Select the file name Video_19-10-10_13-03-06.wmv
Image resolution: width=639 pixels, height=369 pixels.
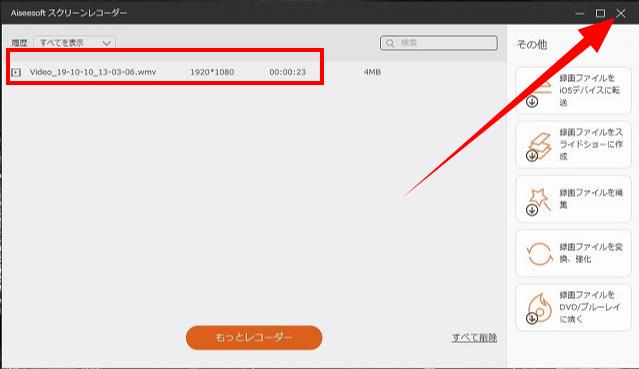click(93, 72)
